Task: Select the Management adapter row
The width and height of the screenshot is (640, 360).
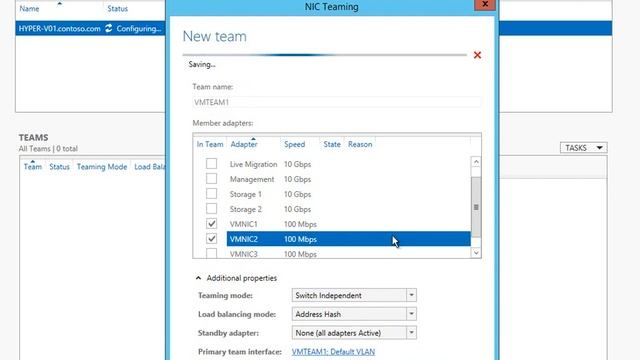Action: coord(349,179)
